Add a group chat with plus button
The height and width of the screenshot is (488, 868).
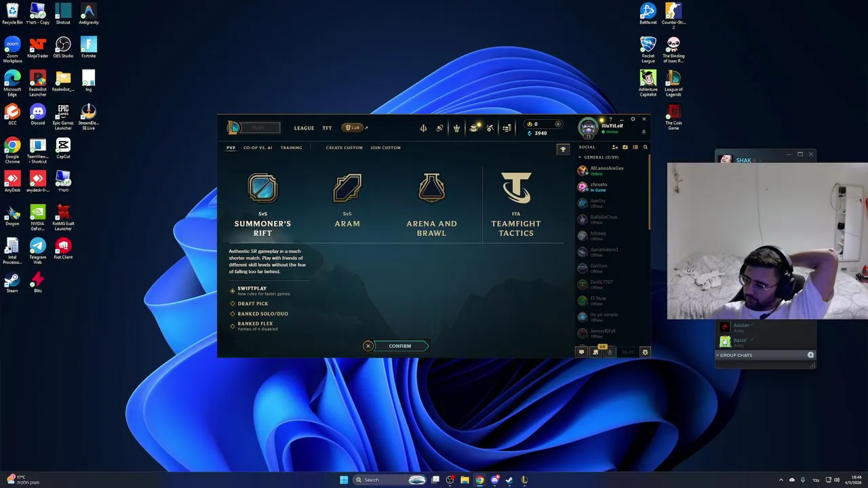tap(810, 355)
